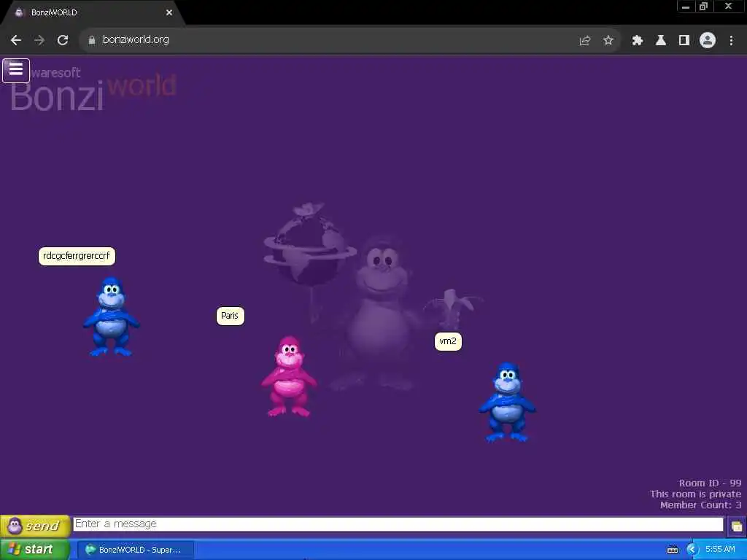Click the Paris name tag
747x560 pixels.
(x=230, y=316)
